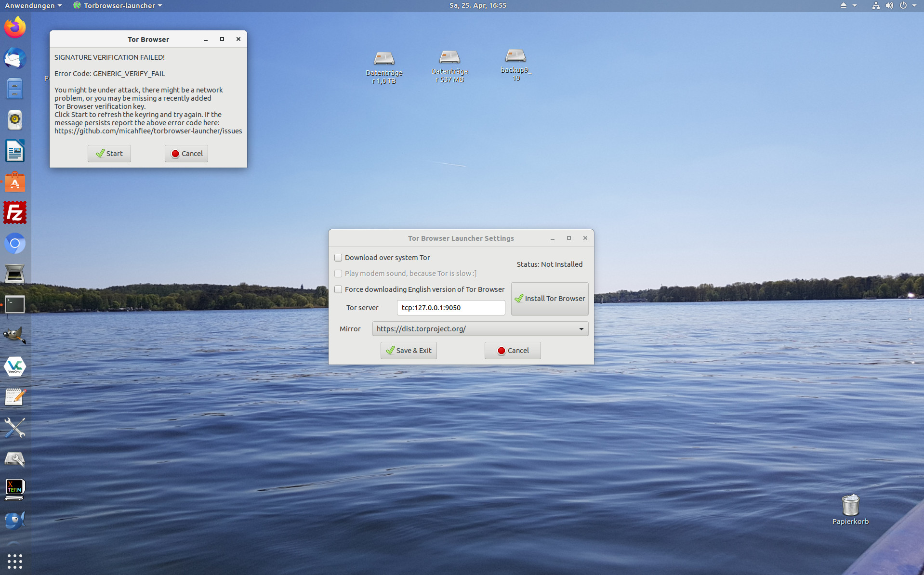Check Force downloading English version of Tor Browser
This screenshot has height=575, width=924.
(338, 289)
